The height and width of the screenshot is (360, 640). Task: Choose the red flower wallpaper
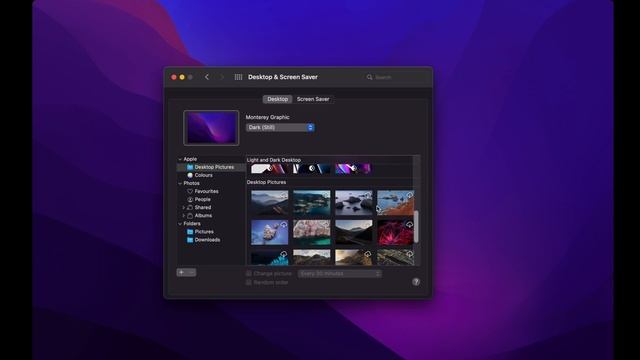tap(396, 232)
